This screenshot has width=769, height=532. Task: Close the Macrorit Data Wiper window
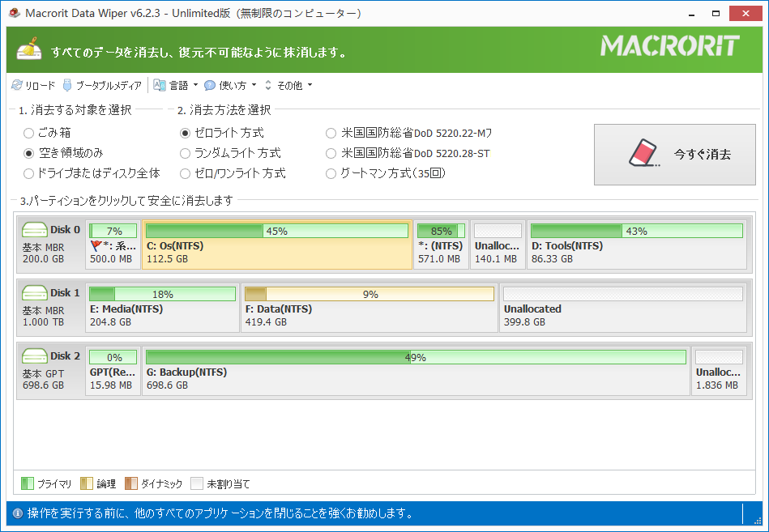pyautogui.click(x=746, y=14)
